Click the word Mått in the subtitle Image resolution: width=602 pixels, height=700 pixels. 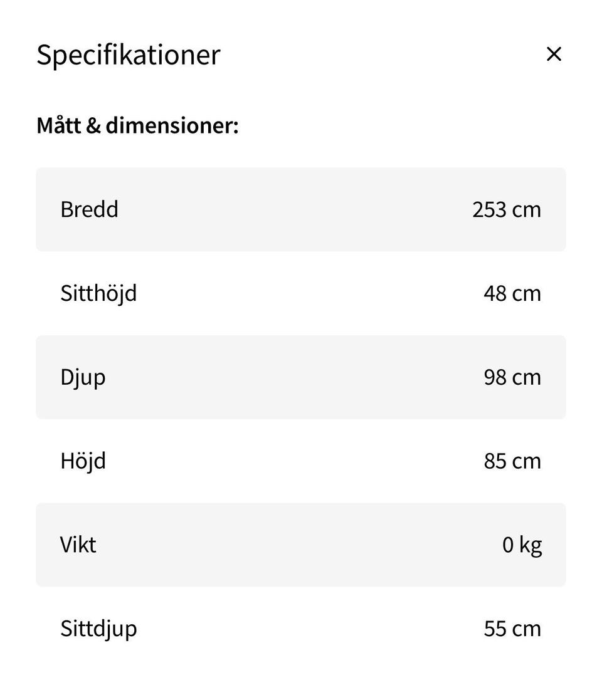click(x=59, y=125)
